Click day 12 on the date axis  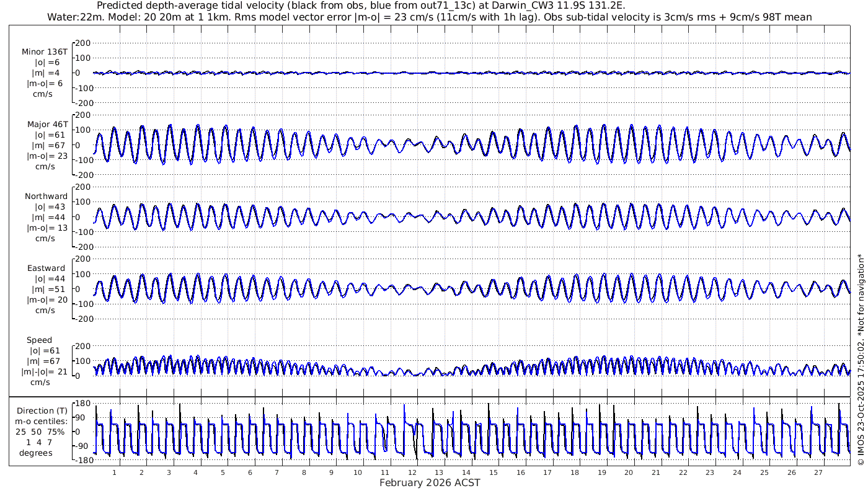tap(413, 472)
